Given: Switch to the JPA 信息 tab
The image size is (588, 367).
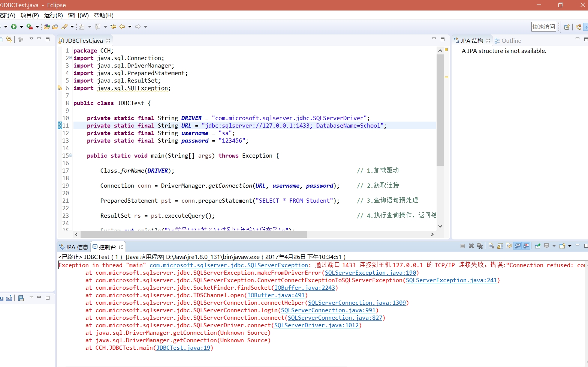Looking at the screenshot, I should coord(73,247).
